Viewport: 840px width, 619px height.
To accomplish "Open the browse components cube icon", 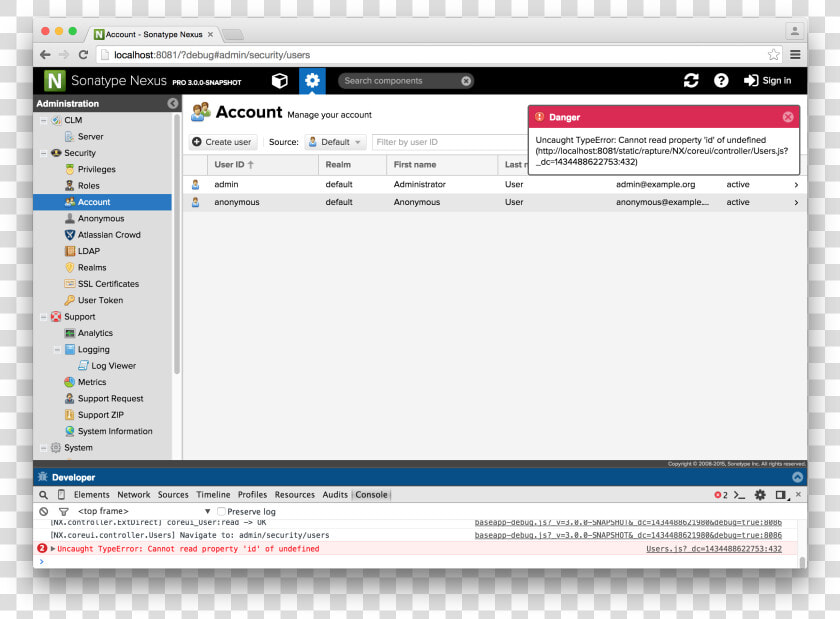I will 280,80.
